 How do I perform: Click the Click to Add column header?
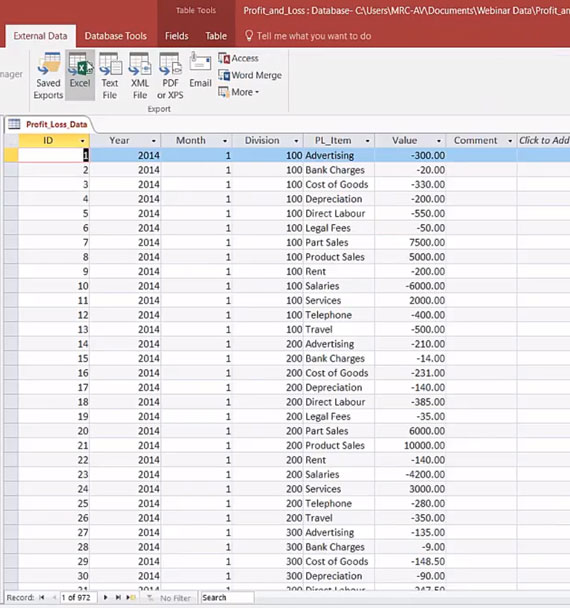544,140
